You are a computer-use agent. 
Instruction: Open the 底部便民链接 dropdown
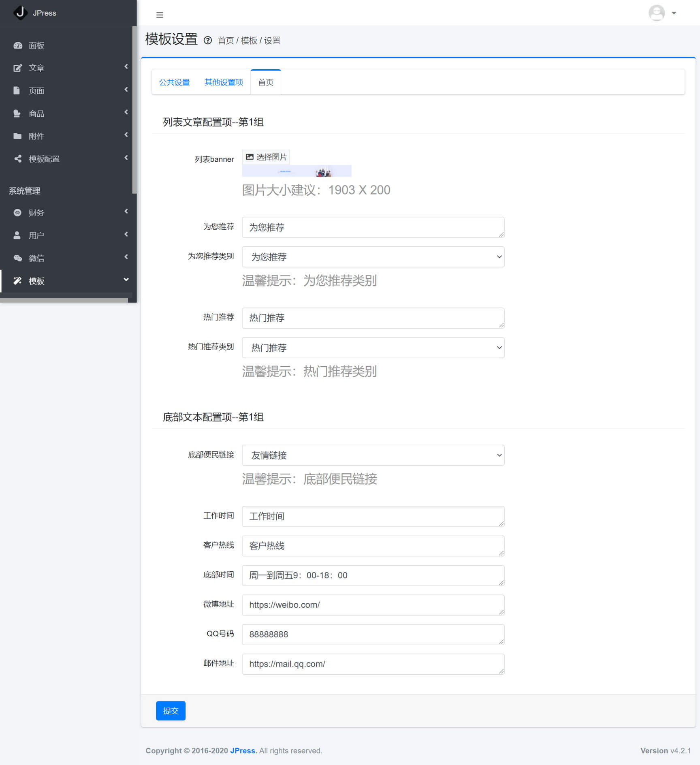click(x=373, y=455)
